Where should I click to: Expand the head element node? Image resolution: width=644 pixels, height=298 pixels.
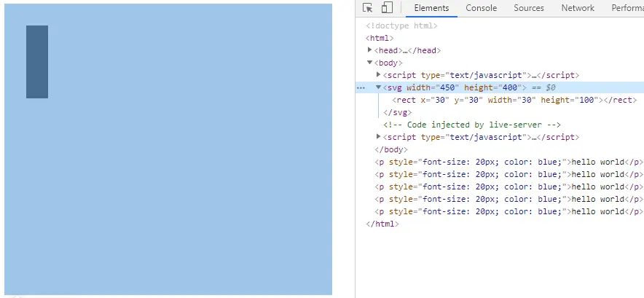point(369,50)
